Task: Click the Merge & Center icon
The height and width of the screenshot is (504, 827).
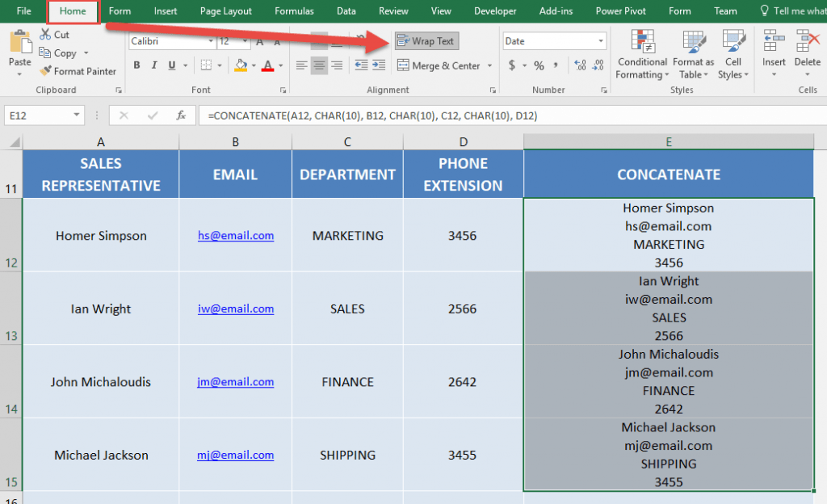Action: pos(440,65)
